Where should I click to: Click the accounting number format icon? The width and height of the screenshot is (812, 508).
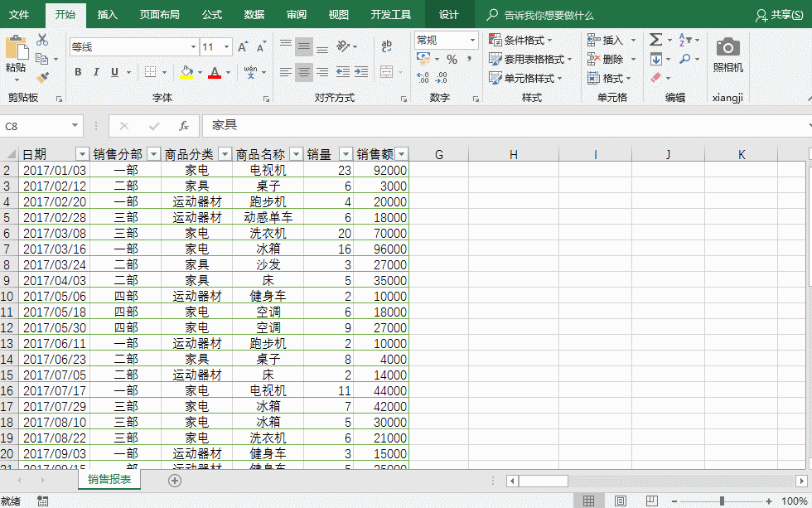click(423, 59)
